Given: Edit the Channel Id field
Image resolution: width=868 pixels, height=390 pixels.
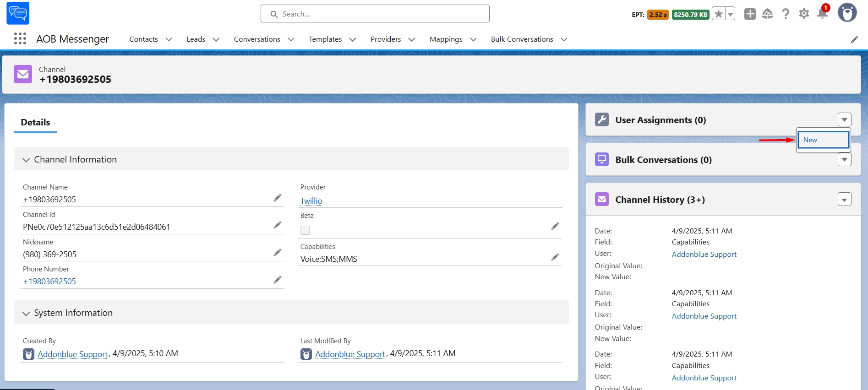Looking at the screenshot, I should click(278, 225).
